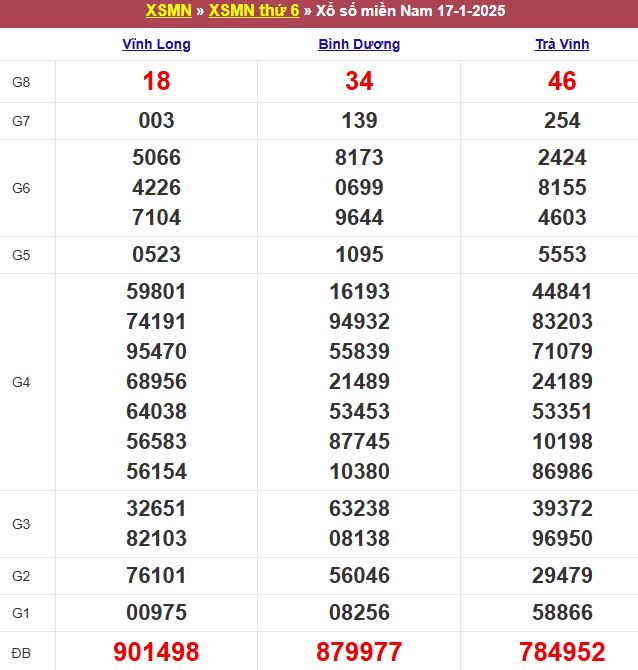The height and width of the screenshot is (670, 638).
Task: Click G6 number 4226
Action: point(156,187)
